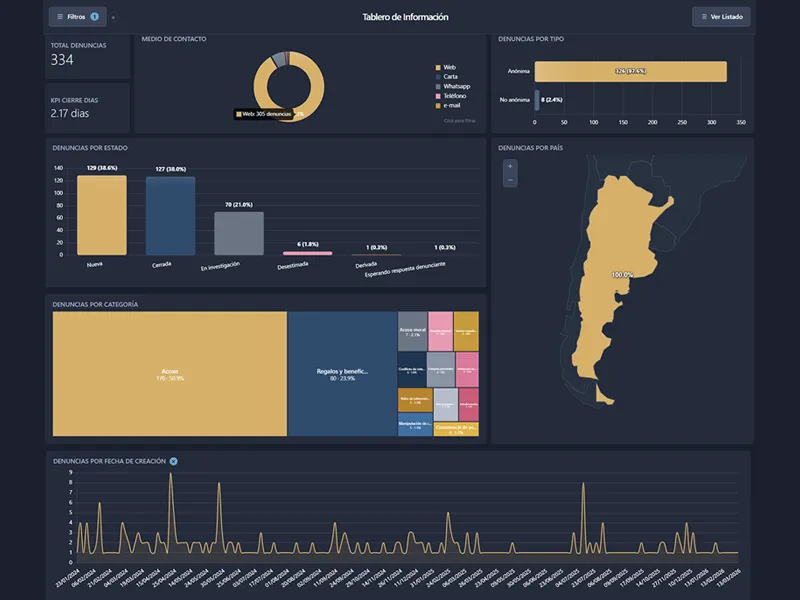Select the En investigación bar

click(238, 233)
